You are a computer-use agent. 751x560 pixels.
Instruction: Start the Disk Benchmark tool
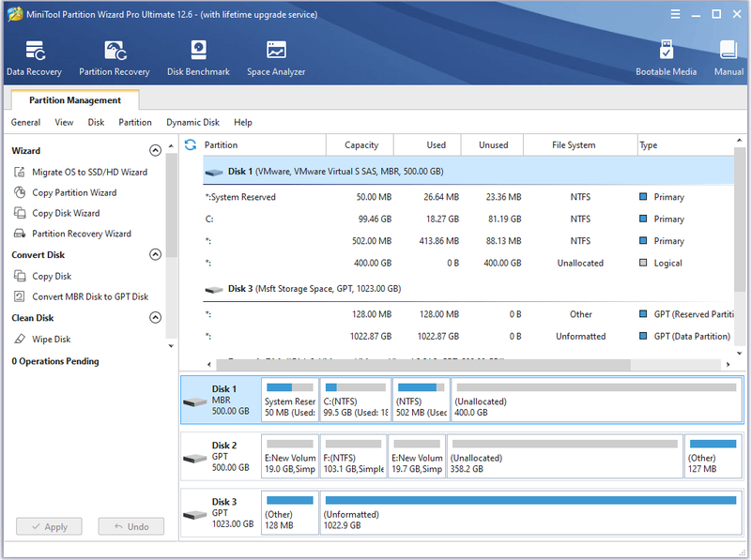pos(198,58)
